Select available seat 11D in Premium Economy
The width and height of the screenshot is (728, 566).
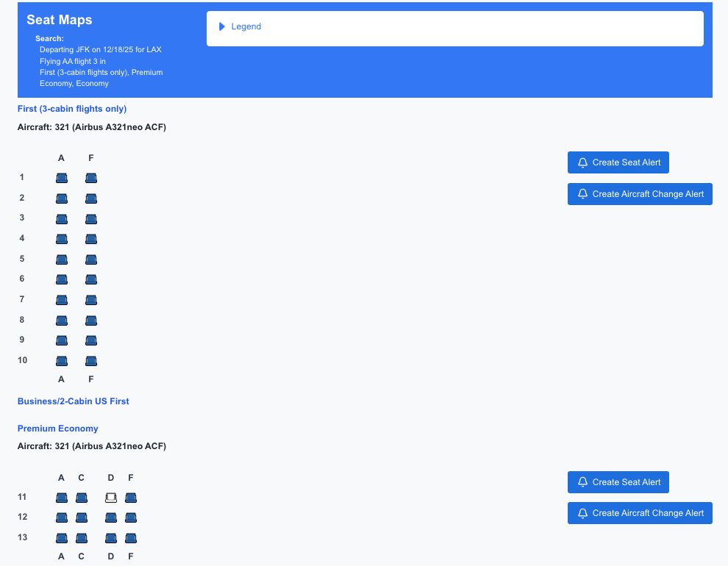(111, 498)
